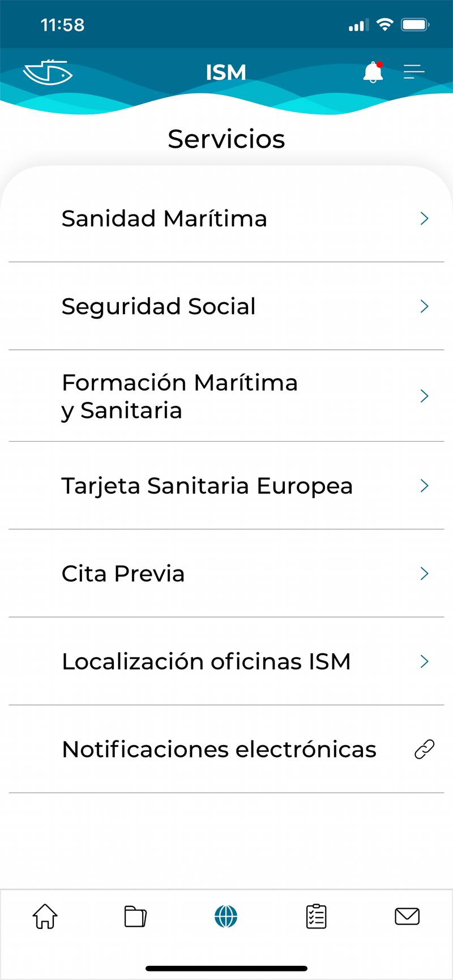Viewport: 453px width, 980px height.
Task: Expand Tarjeta Sanitaria Europea chevron
Action: [x=425, y=486]
